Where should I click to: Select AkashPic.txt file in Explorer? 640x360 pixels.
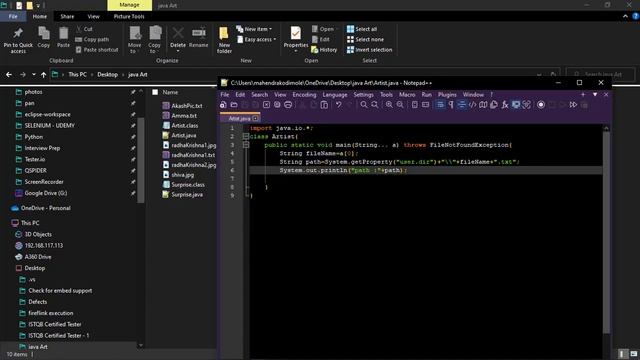tap(182, 106)
